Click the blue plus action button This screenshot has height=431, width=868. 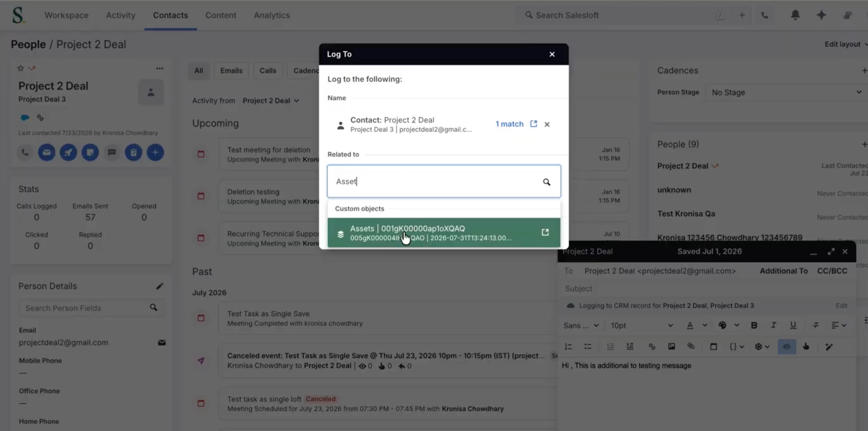coord(155,153)
